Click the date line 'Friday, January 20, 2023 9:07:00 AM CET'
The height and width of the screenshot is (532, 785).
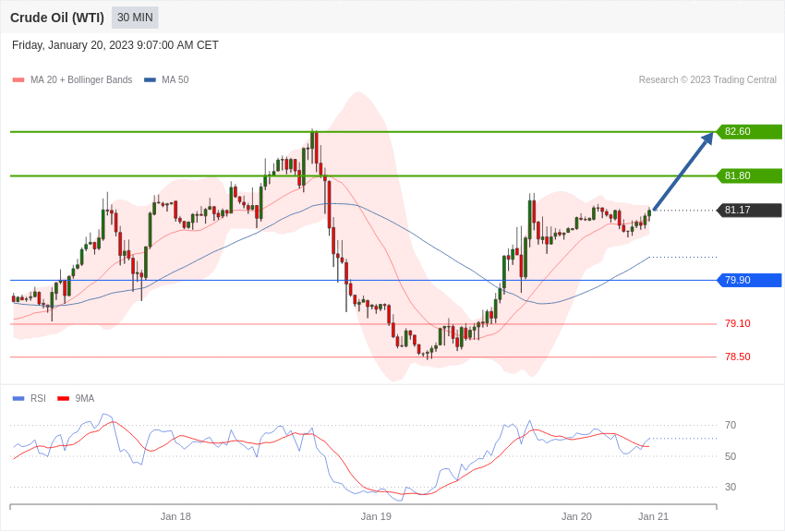pos(115,45)
